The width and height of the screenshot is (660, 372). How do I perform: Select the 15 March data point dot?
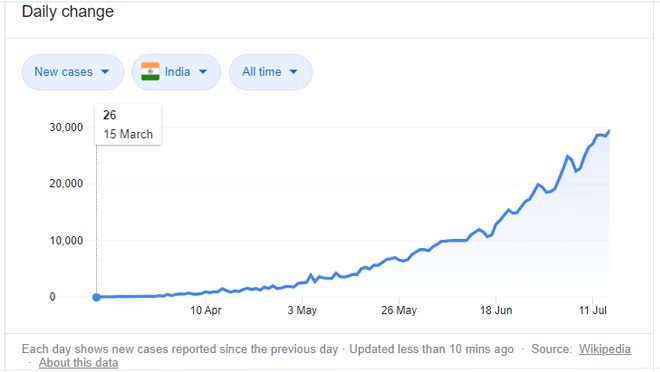tap(96, 297)
